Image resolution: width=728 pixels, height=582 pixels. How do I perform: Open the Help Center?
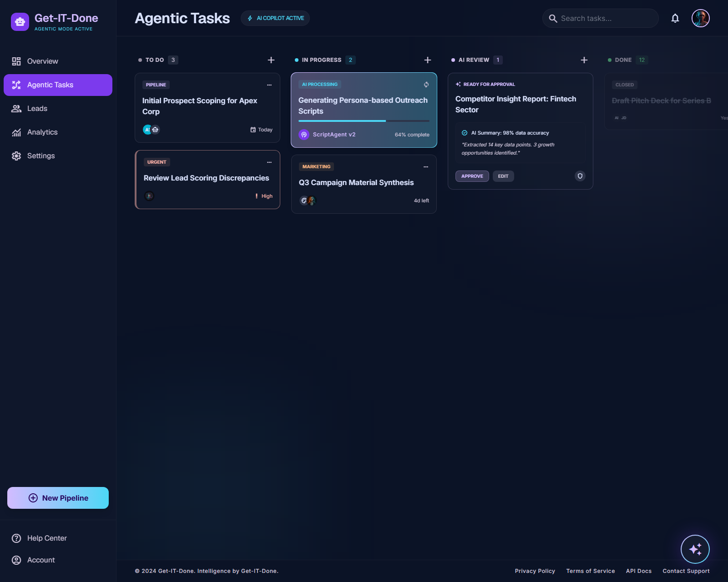58,538
